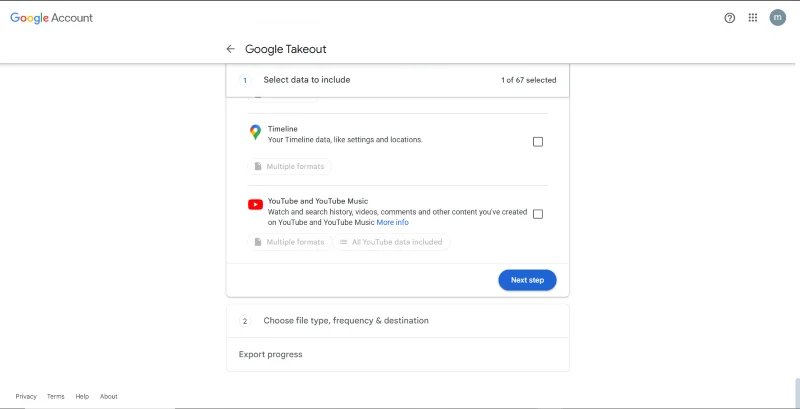Click the 'Timeline' product title
This screenshot has height=409, width=800.
pyautogui.click(x=283, y=129)
